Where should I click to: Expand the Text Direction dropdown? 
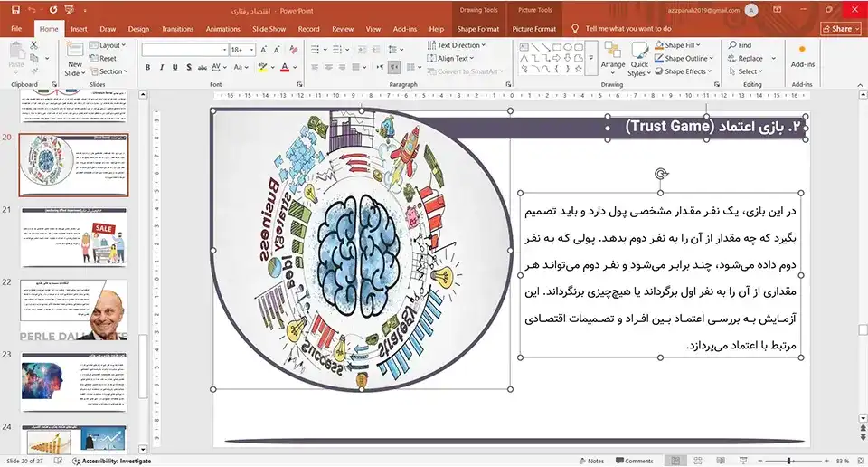tap(456, 45)
